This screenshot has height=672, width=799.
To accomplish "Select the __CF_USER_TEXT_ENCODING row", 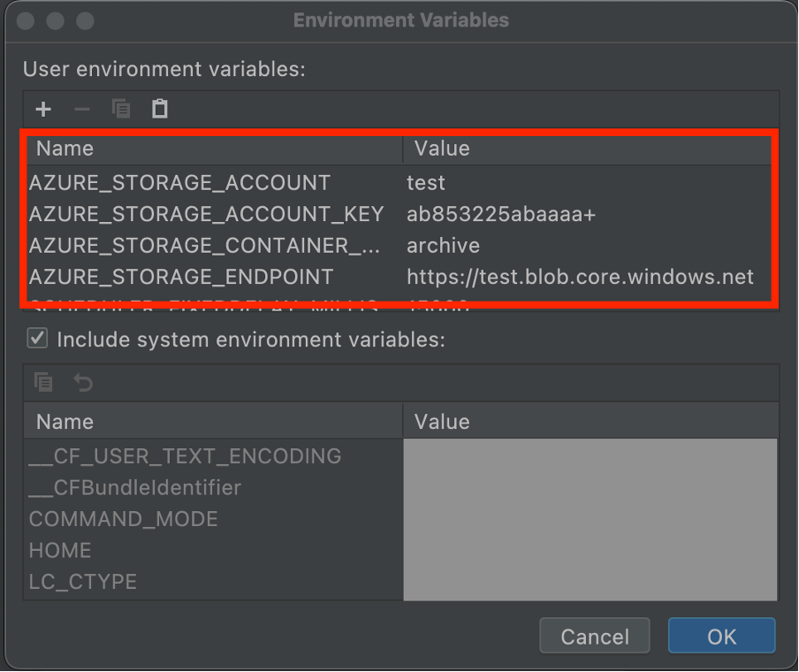I will coord(214,456).
